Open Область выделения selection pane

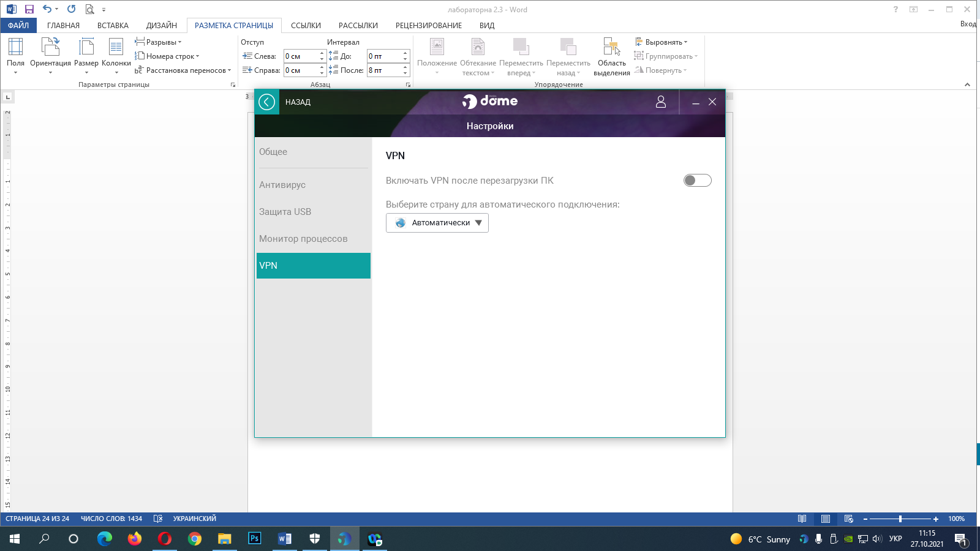(x=612, y=56)
